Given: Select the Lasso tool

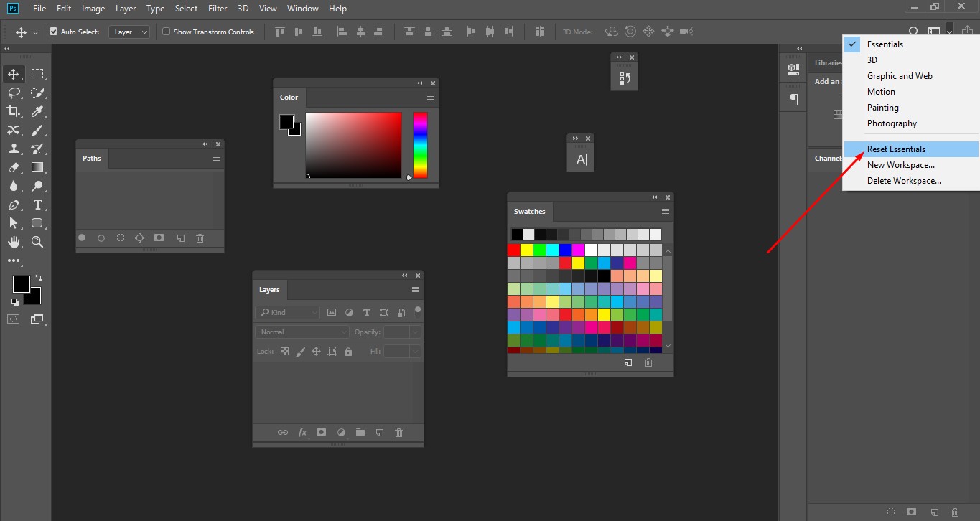Looking at the screenshot, I should pos(13,92).
